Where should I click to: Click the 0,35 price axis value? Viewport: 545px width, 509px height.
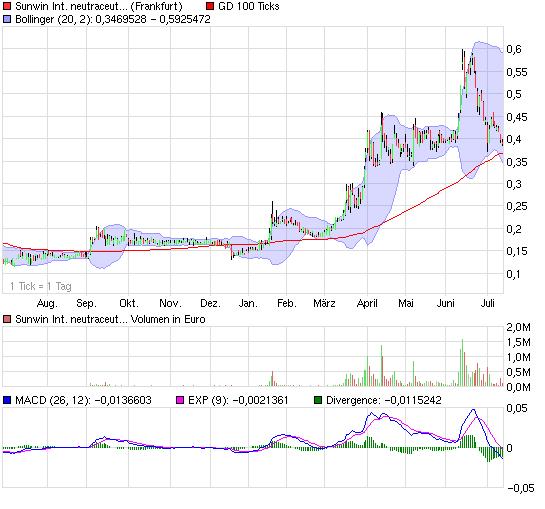coord(517,162)
